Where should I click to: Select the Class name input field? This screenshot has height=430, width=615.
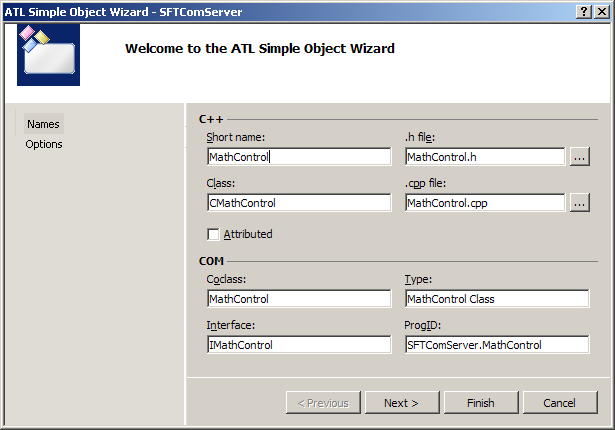click(x=298, y=203)
